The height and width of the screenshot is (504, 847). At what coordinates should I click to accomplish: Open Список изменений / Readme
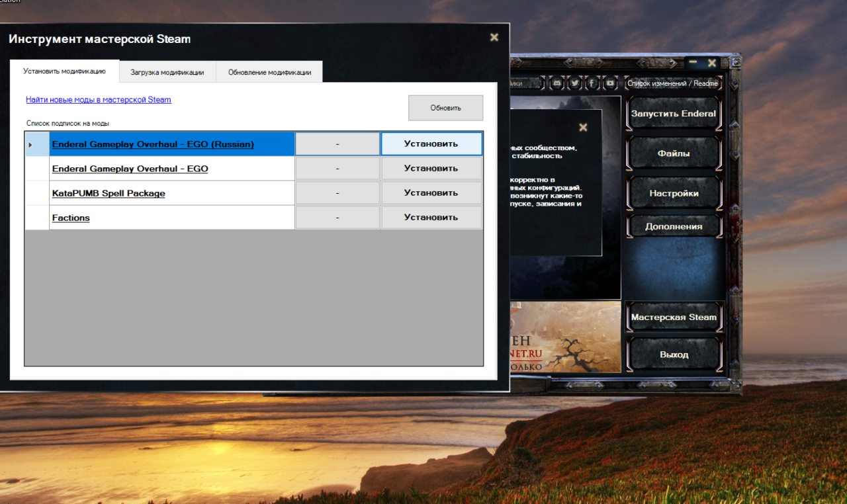[x=672, y=83]
